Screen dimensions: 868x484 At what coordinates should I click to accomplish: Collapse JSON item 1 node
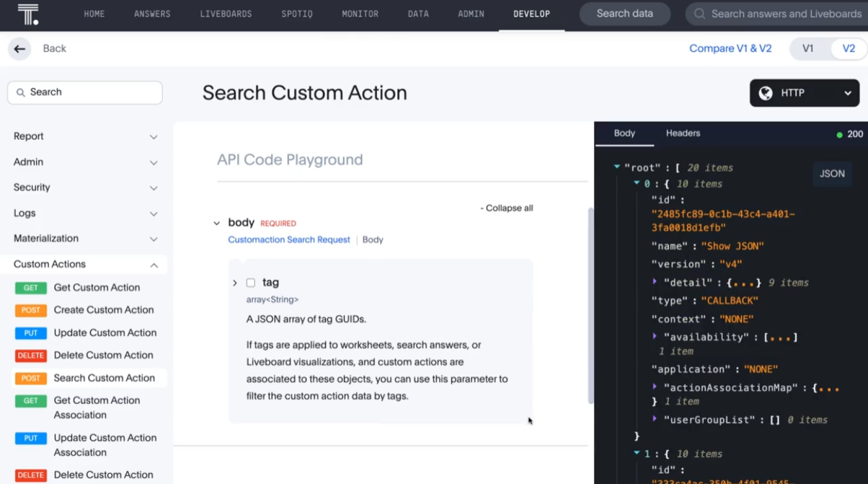(637, 453)
